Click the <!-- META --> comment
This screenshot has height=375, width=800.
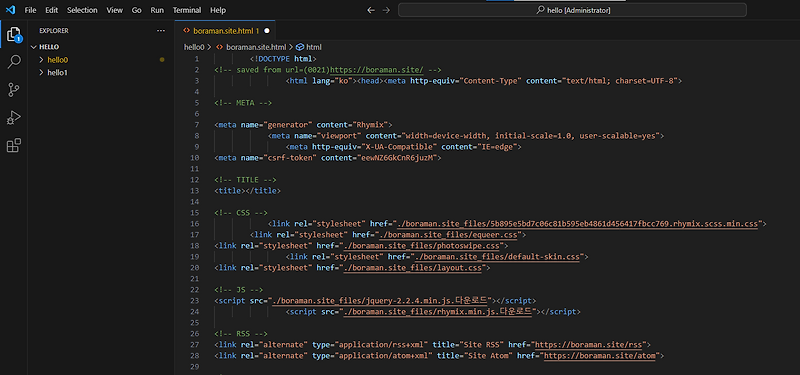[x=243, y=103]
